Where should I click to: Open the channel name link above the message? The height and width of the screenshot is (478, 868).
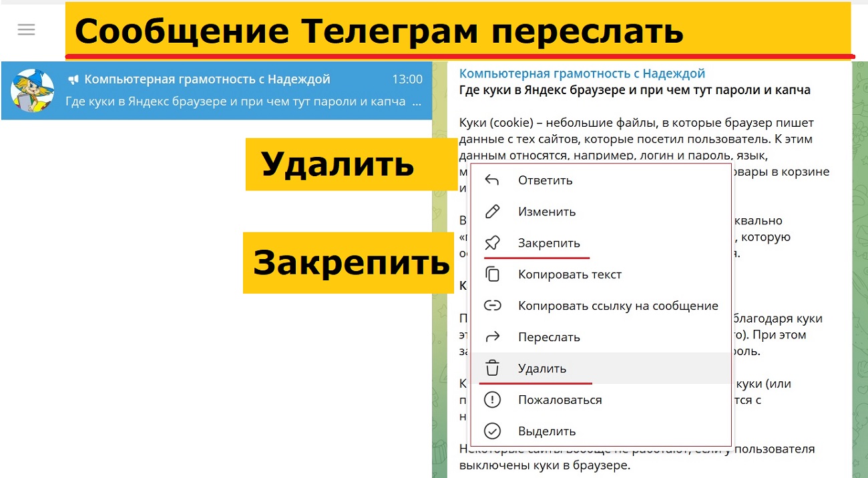pyautogui.click(x=582, y=73)
